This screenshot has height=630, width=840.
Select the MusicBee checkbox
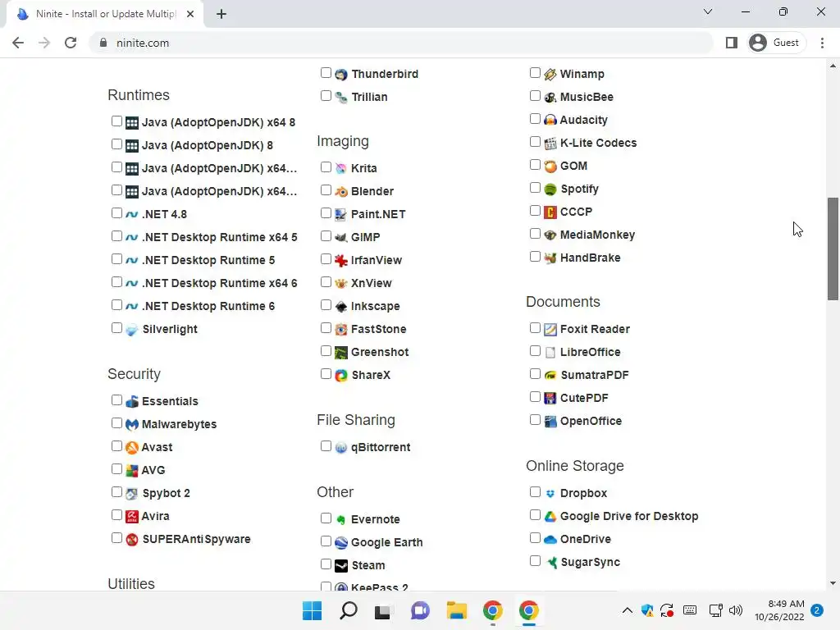[x=535, y=96]
